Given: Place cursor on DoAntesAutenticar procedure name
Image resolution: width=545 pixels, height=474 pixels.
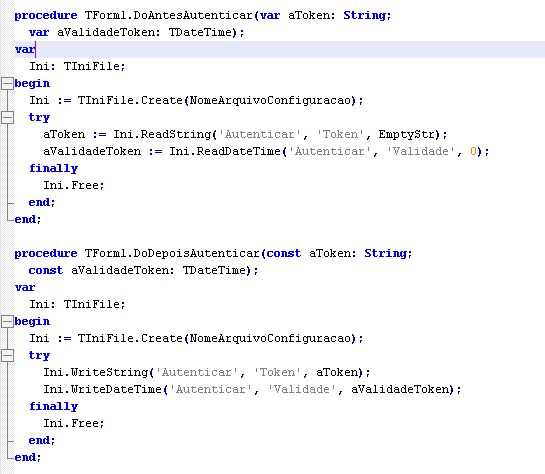Looking at the screenshot, I should pos(193,15).
